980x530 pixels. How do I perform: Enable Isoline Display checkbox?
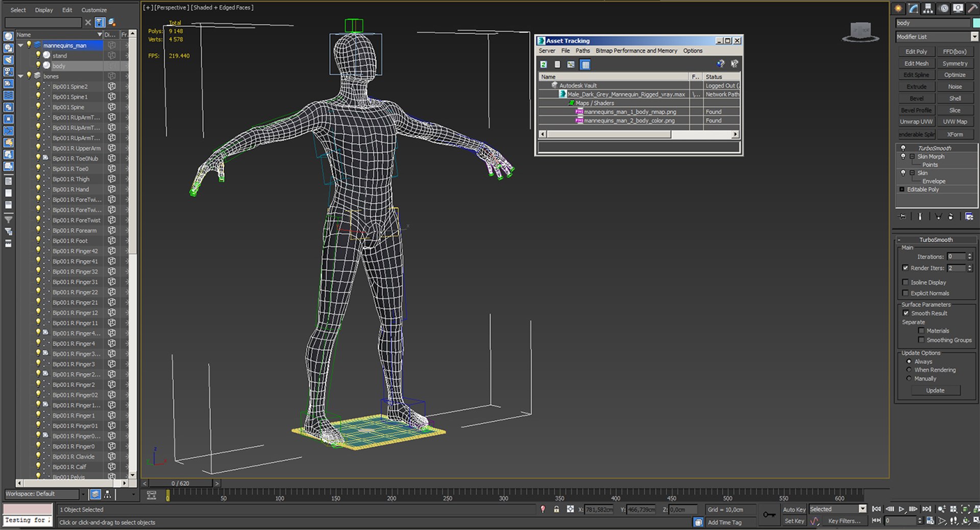pyautogui.click(x=905, y=282)
